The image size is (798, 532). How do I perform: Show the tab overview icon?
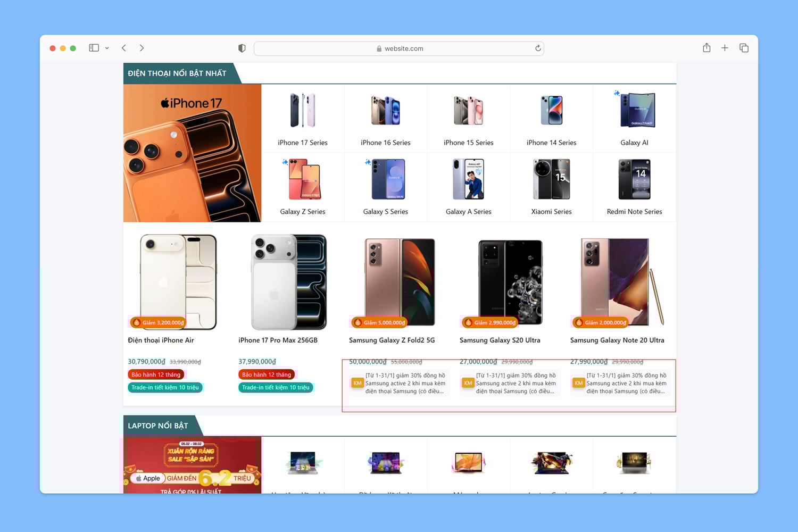click(744, 48)
